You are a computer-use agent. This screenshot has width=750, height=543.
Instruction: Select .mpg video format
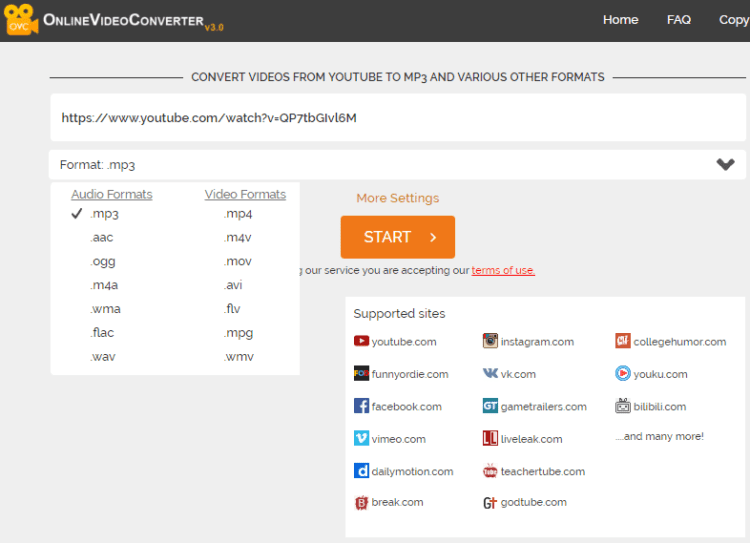(x=238, y=333)
